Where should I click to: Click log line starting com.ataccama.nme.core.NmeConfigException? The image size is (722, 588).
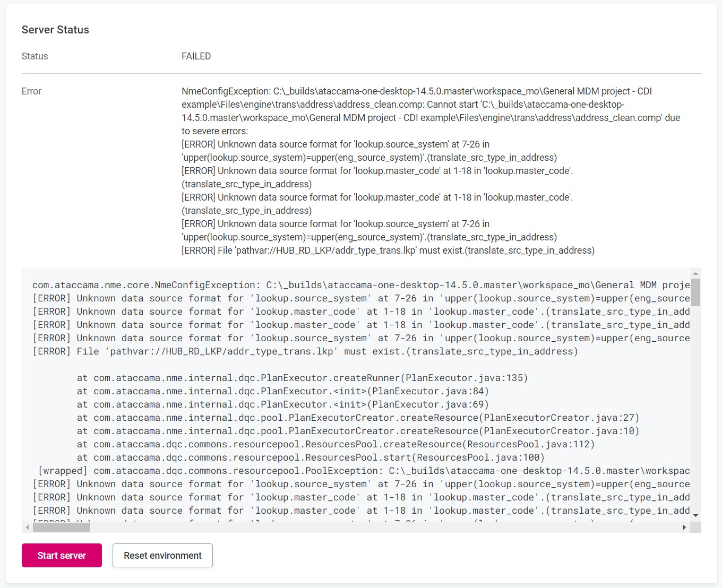pyautogui.click(x=361, y=285)
